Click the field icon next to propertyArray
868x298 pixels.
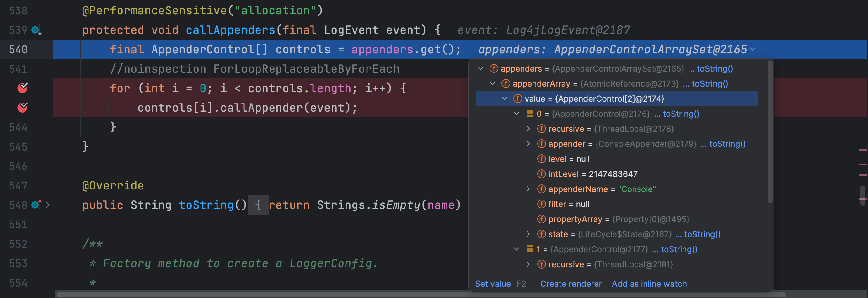(x=541, y=219)
